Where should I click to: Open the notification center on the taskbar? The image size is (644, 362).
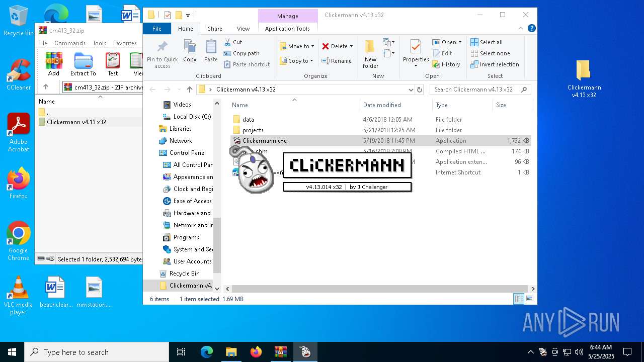point(627,352)
